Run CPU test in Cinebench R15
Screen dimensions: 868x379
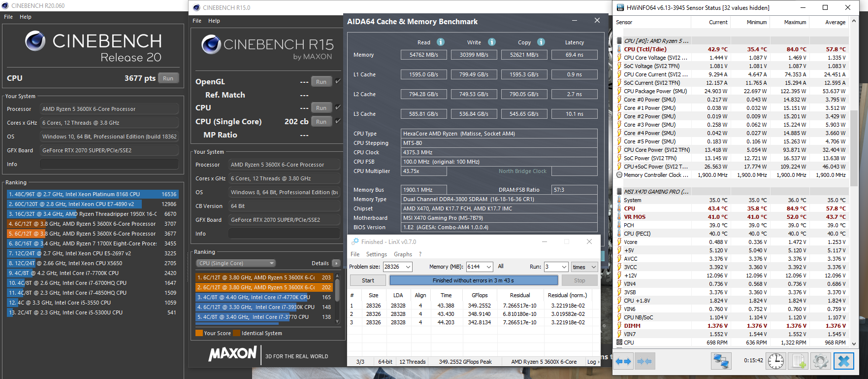click(321, 108)
